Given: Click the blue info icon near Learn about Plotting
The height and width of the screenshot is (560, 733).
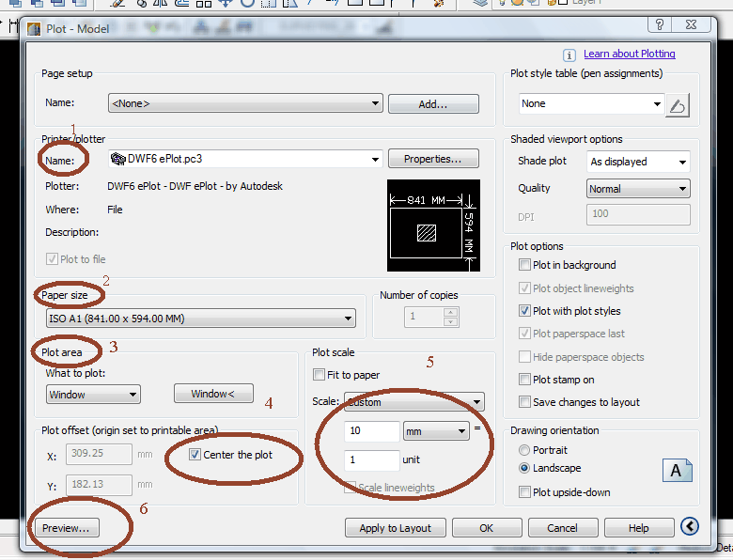Looking at the screenshot, I should (x=569, y=55).
